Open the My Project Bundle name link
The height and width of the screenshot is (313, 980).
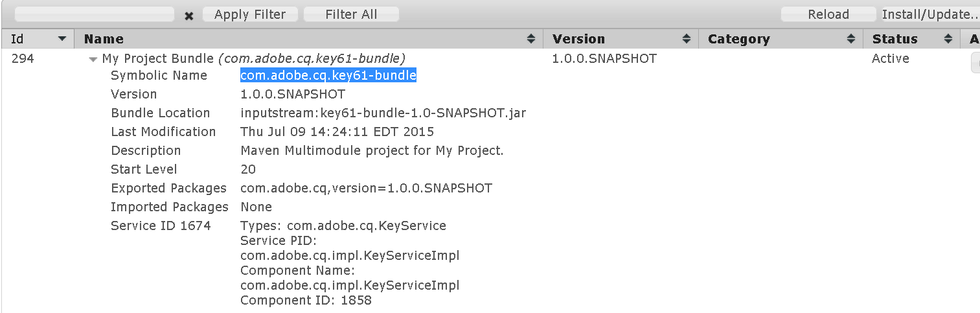coord(158,58)
